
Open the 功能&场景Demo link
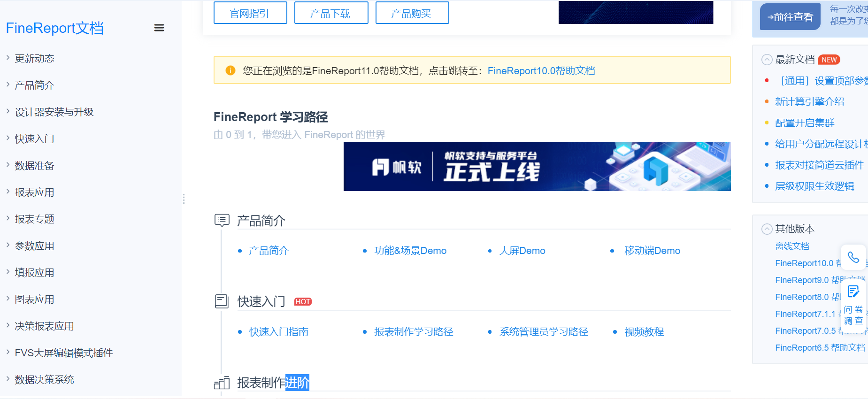[410, 251]
